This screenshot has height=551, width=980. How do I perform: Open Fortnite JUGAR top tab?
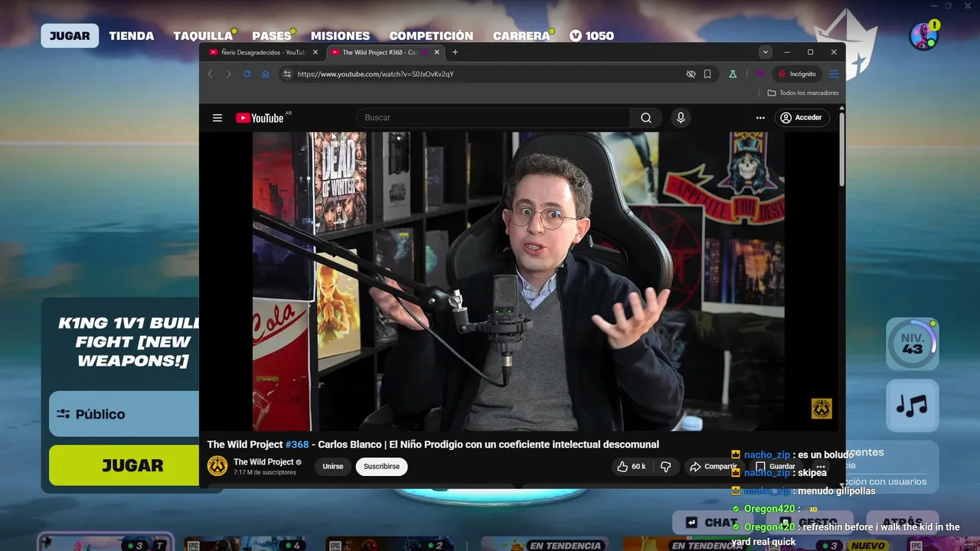pyautogui.click(x=70, y=36)
